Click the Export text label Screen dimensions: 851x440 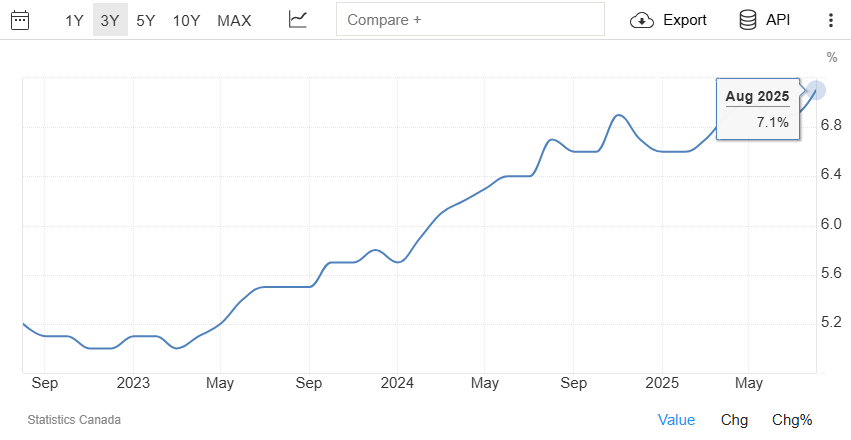click(685, 20)
